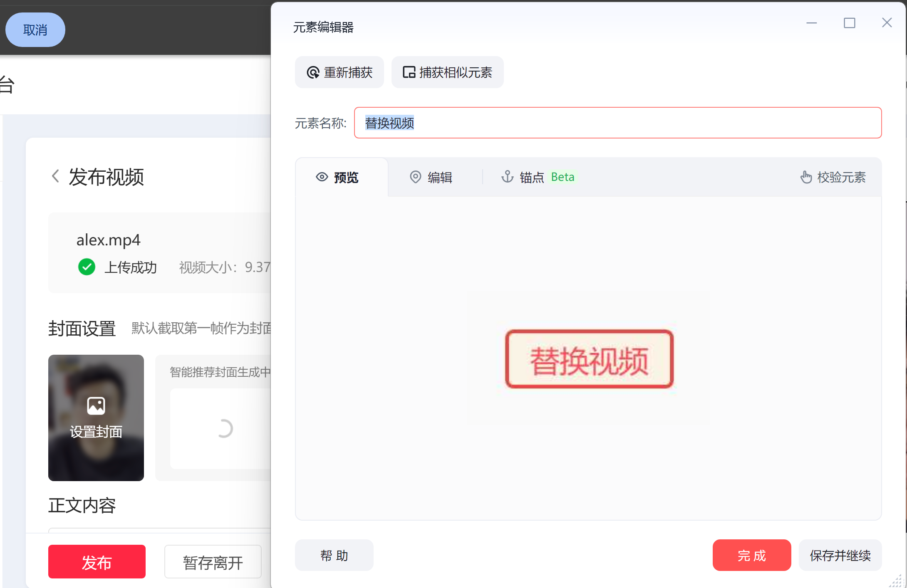The height and width of the screenshot is (588, 907).
Task: Click the 重新捕获 recapture icon
Action: tap(313, 72)
